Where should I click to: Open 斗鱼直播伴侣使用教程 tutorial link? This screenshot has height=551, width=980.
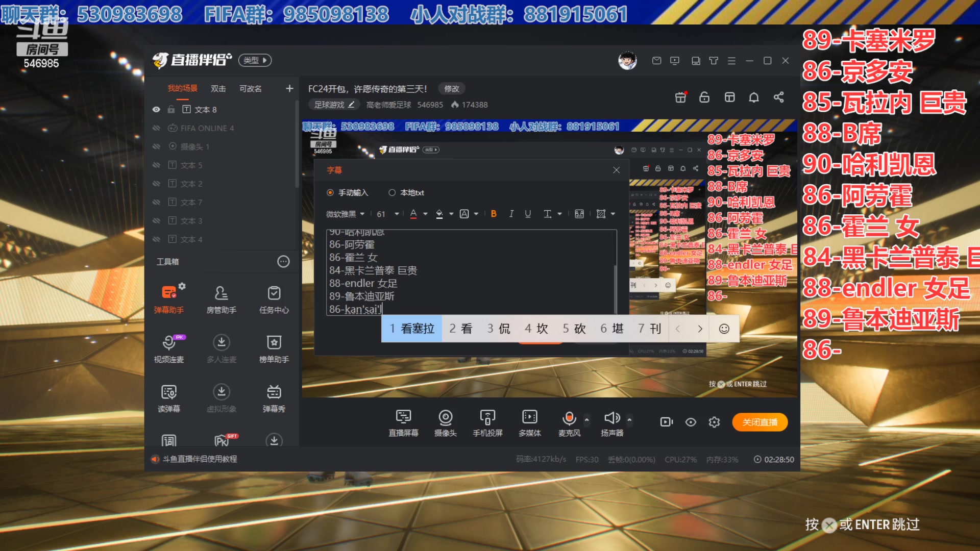200,459
